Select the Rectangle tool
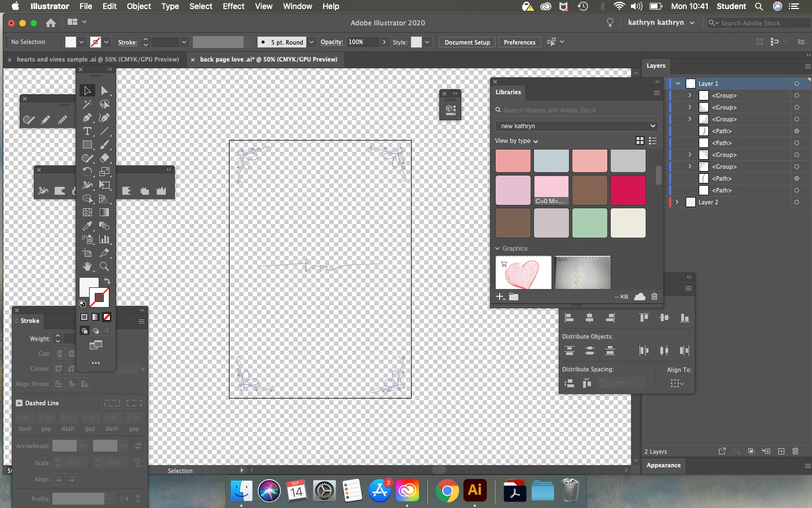812x508 pixels. (87, 144)
